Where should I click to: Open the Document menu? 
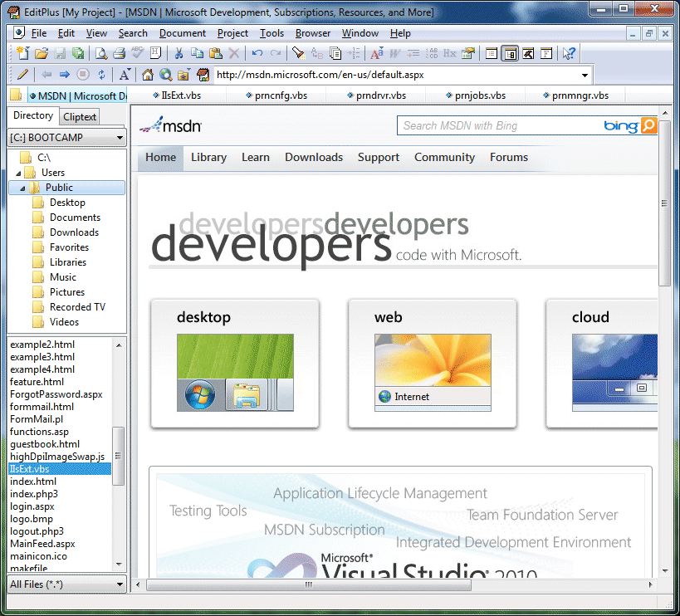(182, 33)
